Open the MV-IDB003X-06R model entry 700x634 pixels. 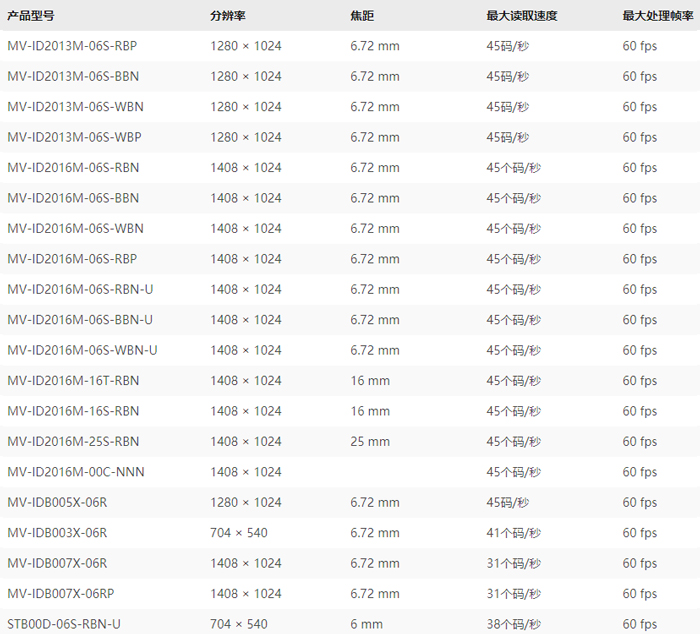(56, 533)
